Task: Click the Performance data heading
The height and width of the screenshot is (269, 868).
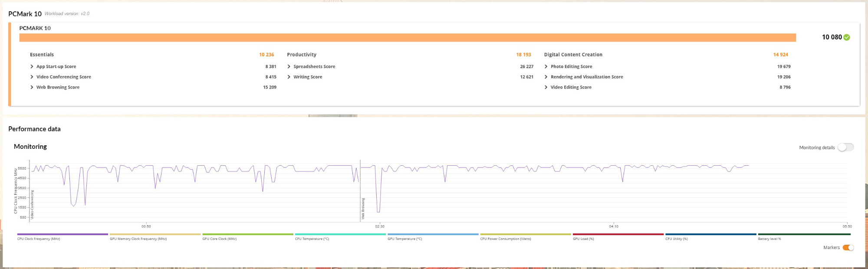Action: [x=34, y=129]
